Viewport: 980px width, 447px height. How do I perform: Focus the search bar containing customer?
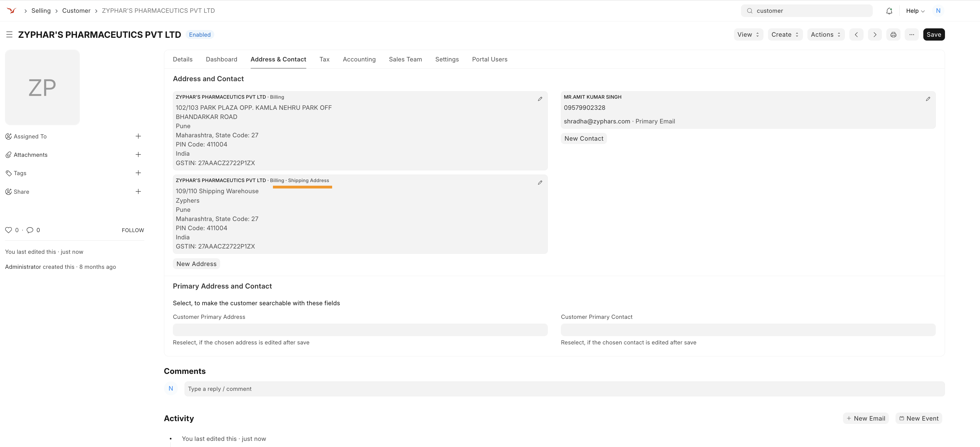click(x=807, y=11)
